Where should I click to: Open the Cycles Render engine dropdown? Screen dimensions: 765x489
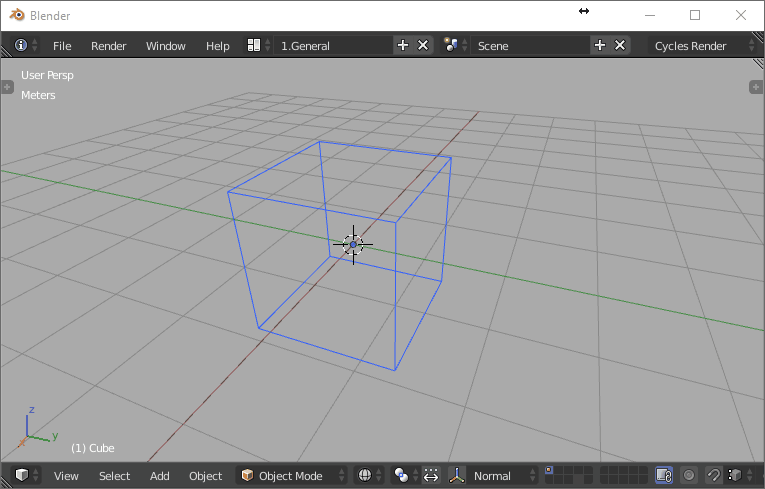pyautogui.click(x=703, y=45)
